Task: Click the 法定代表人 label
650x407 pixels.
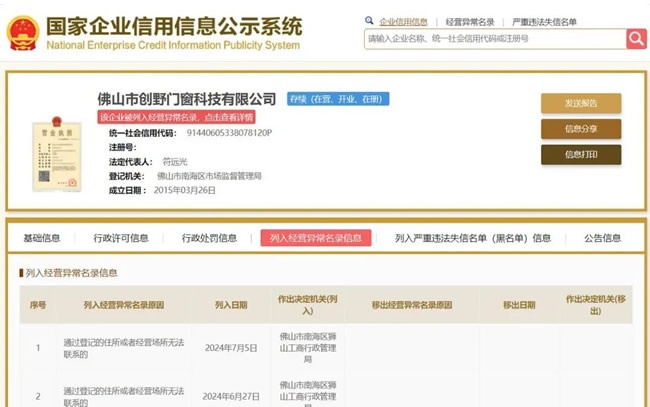Action: tap(131, 162)
